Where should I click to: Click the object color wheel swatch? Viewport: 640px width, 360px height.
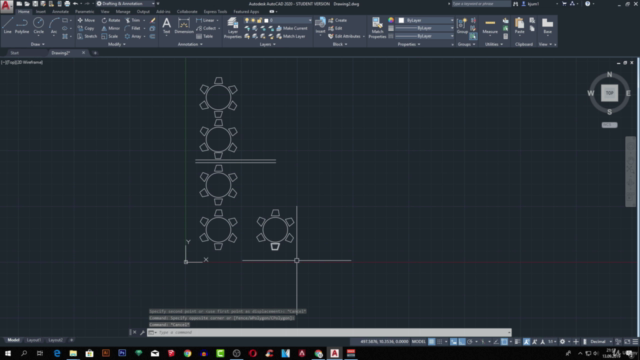click(x=391, y=20)
